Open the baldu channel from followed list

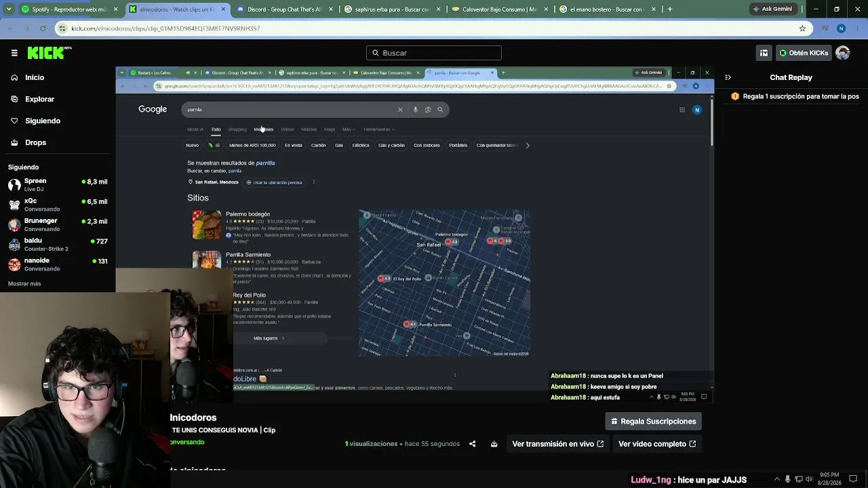pyautogui.click(x=58, y=244)
